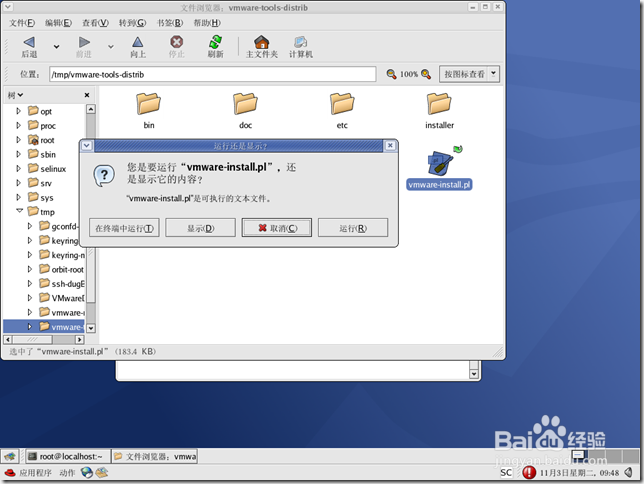
Task: Click the volume speaker tray icon
Action: coord(629,472)
